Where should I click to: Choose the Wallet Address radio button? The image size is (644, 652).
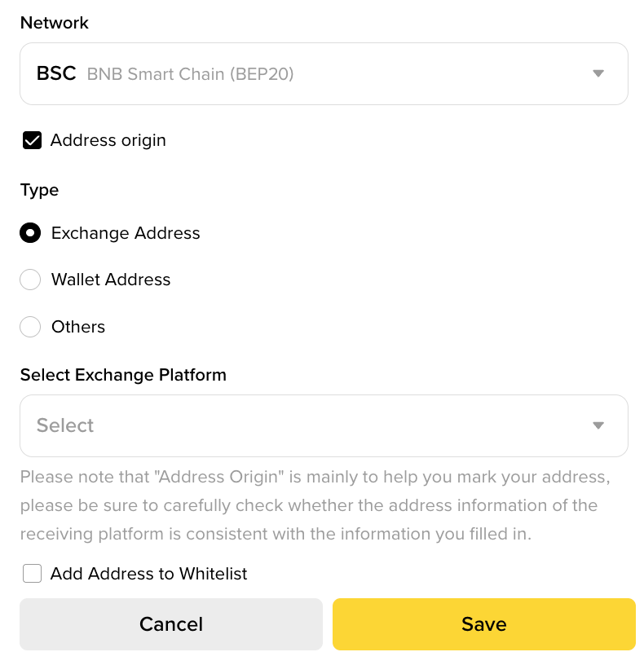tap(30, 280)
